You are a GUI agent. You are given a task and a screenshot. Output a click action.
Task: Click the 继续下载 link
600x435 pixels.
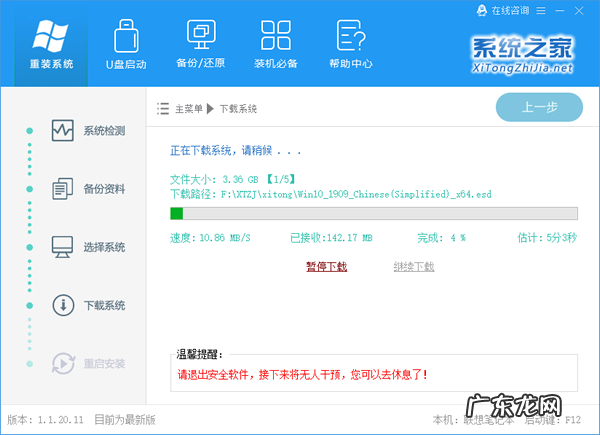[414, 266]
